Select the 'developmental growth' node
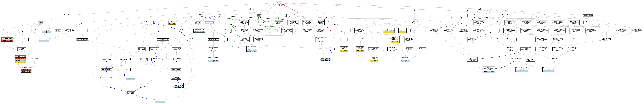Image resolution: width=644 pixels, height=104 pixels. 227,23
